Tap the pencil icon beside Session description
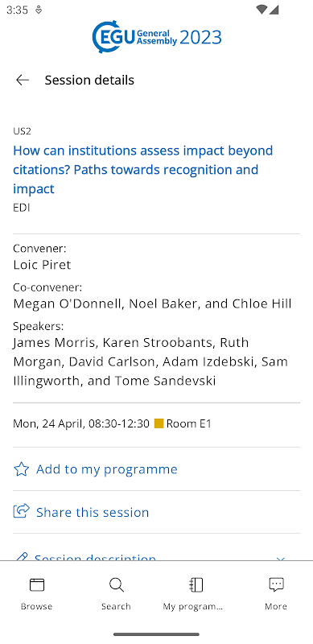Viewport: 313px width, 644px height. (x=22, y=557)
